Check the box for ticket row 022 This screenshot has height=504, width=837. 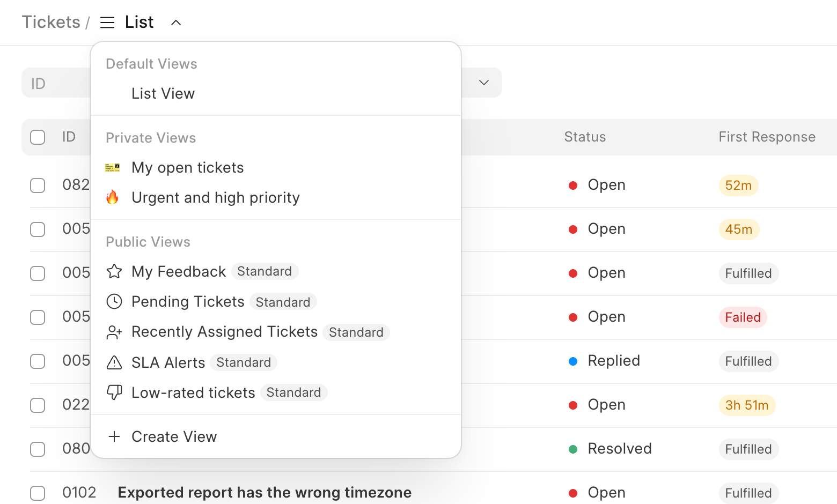click(x=38, y=405)
